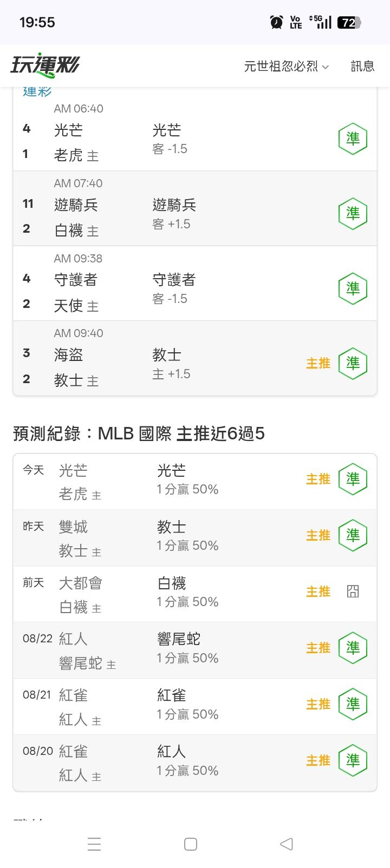
Task: Click the 準 badge on the 08/22 響尾蛇 record
Action: click(x=353, y=648)
